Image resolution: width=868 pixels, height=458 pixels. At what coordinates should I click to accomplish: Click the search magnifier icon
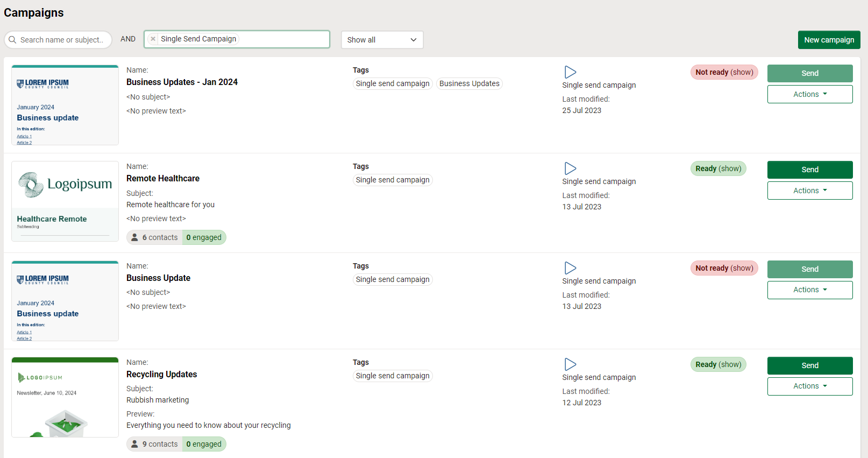tap(12, 40)
